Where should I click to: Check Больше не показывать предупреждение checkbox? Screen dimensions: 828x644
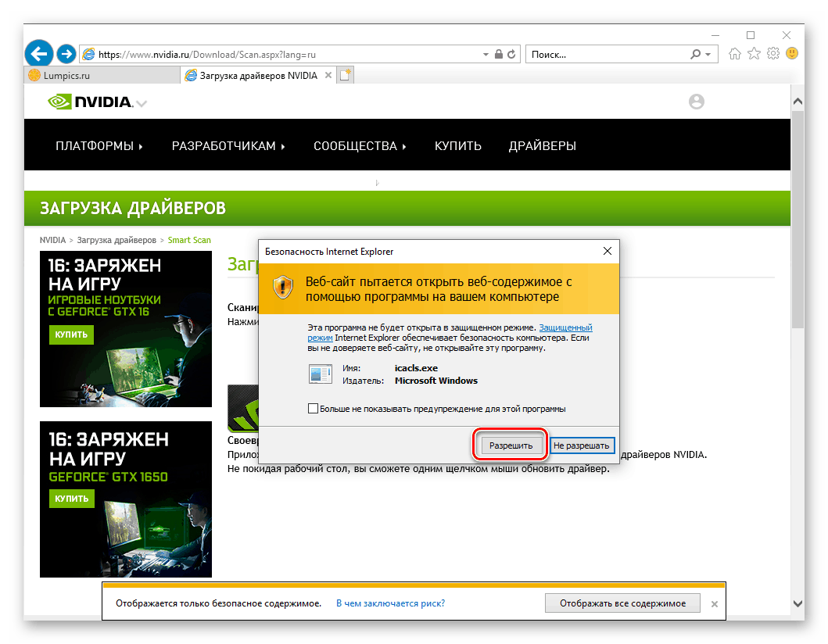pos(314,408)
